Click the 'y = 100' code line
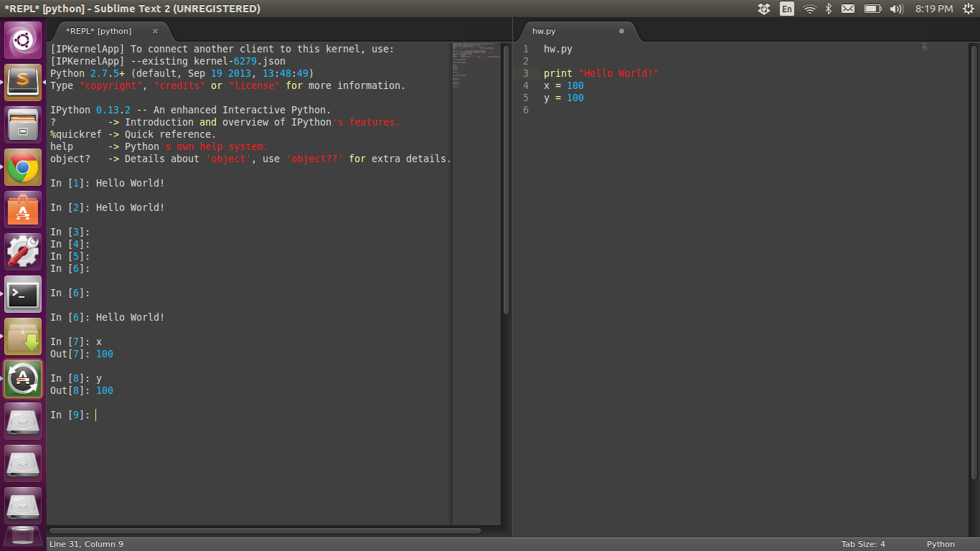Screen dimensions: 980x551 coord(564,98)
